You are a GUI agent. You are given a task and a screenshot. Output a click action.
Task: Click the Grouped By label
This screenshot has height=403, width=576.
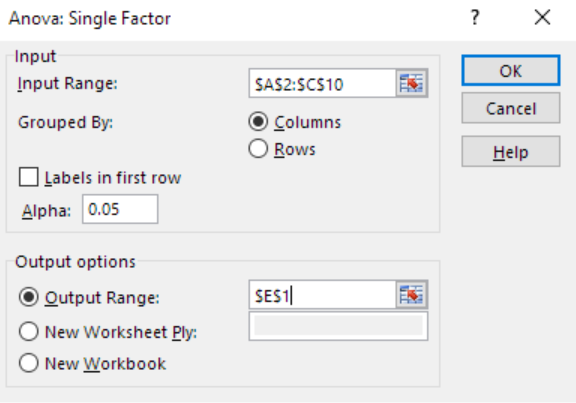tap(65, 122)
